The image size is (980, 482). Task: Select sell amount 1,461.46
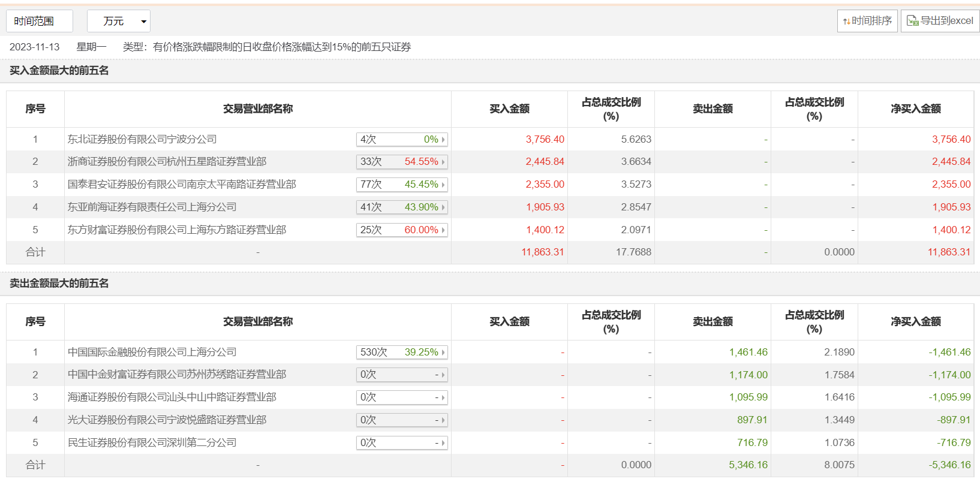pos(748,352)
